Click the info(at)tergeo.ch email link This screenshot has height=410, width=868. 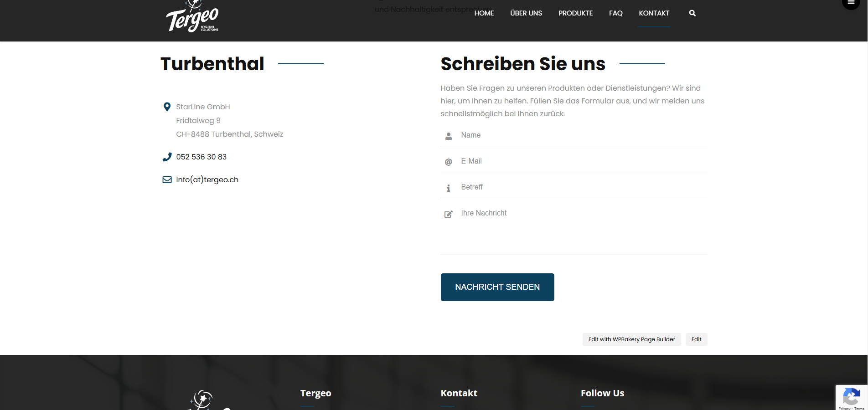pyautogui.click(x=207, y=180)
